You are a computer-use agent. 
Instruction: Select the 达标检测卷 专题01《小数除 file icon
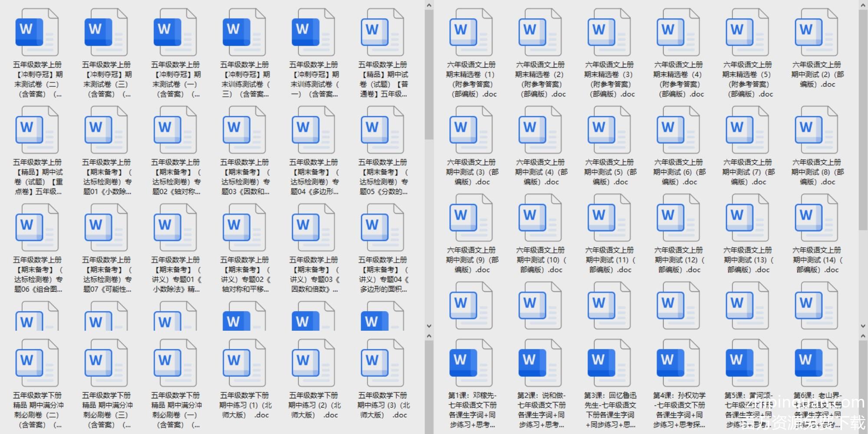click(x=106, y=130)
